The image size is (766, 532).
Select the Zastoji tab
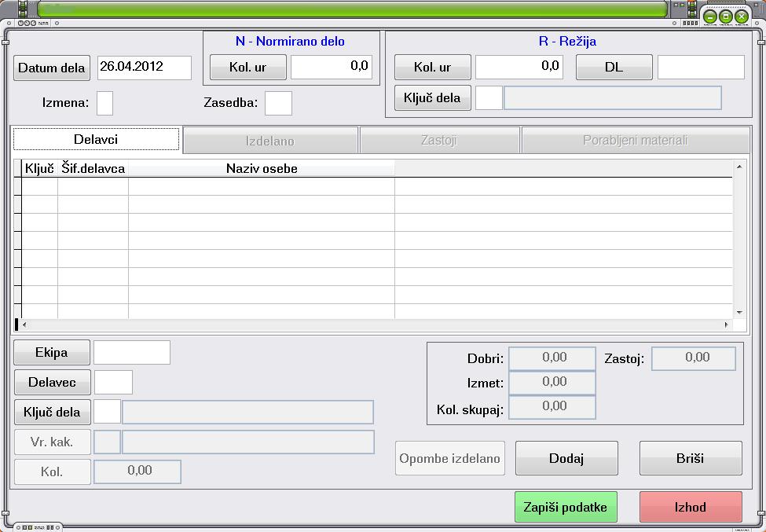[x=439, y=141]
